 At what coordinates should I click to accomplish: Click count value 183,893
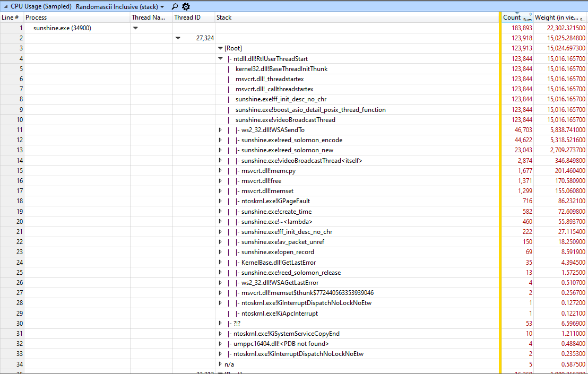pos(522,28)
